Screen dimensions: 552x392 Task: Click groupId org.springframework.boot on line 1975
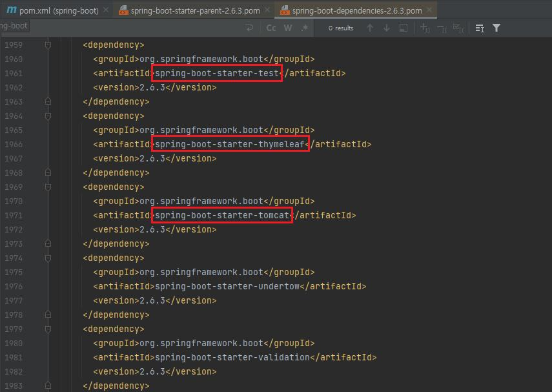pos(201,273)
